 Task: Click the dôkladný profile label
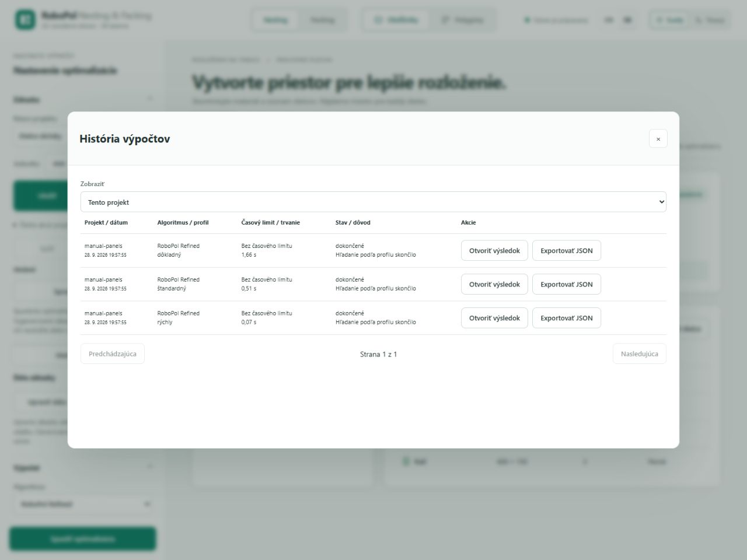tap(169, 255)
